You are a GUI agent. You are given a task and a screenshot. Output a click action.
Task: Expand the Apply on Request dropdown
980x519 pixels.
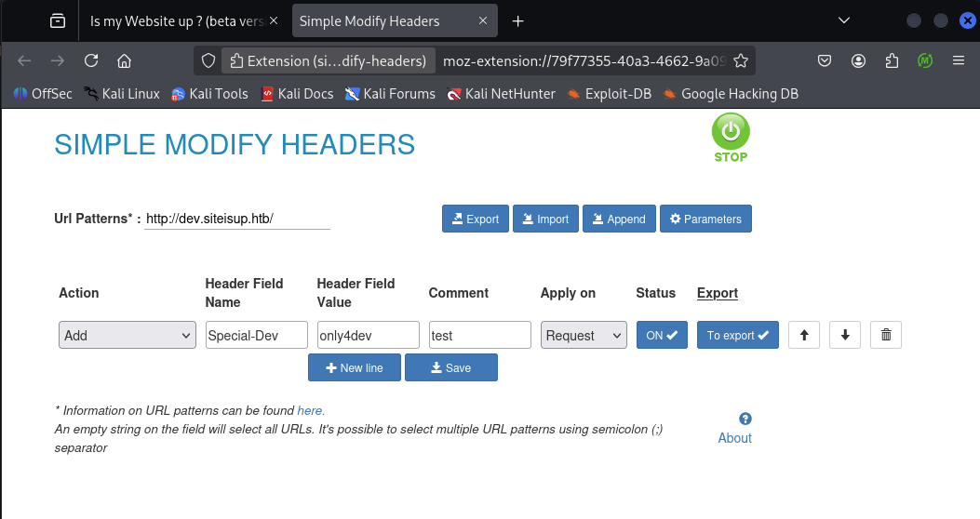pos(584,335)
